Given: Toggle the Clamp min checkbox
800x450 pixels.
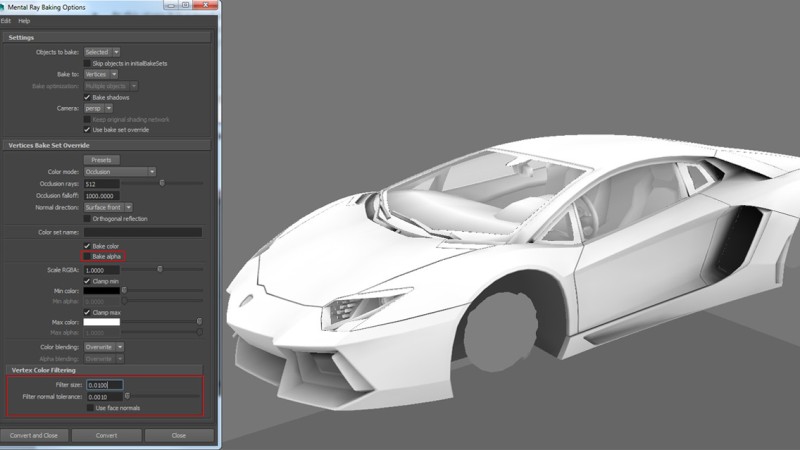Looking at the screenshot, I should 87,281.
